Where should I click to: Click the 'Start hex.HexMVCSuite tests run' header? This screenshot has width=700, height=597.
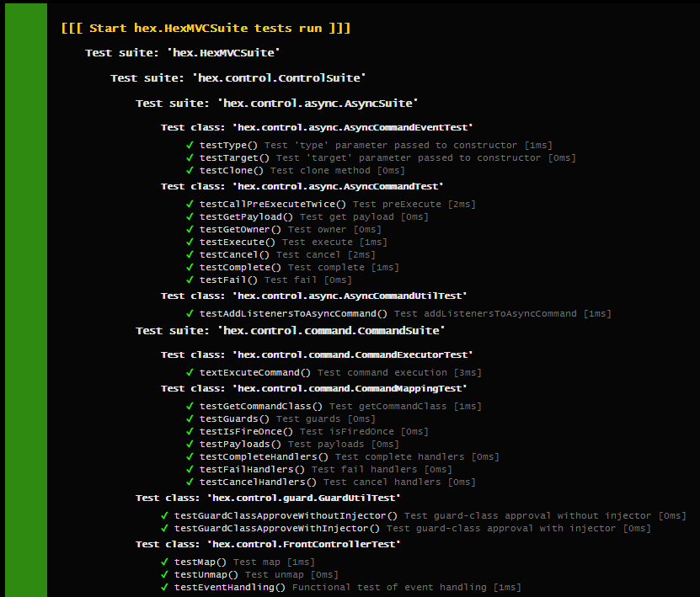click(206, 28)
